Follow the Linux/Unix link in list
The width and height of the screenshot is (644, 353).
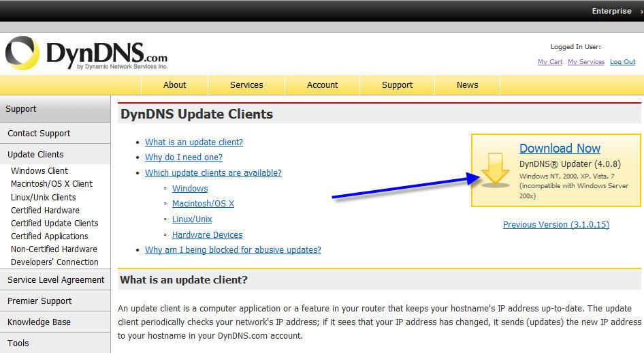(192, 219)
